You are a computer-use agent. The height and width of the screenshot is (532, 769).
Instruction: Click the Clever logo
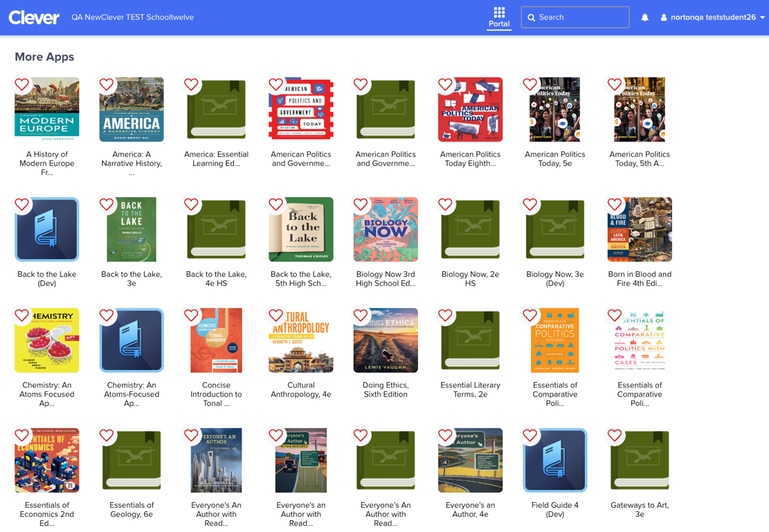[34, 17]
